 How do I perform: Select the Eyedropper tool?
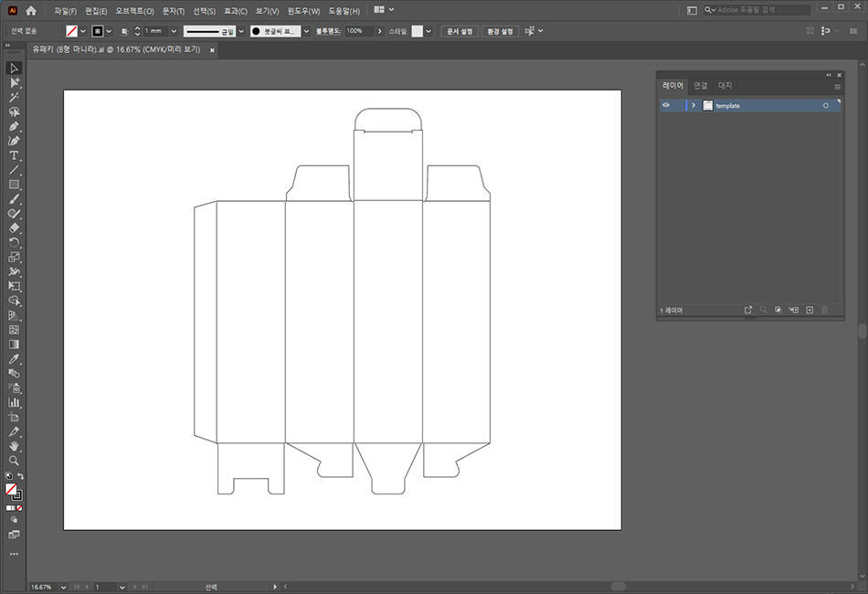coord(14,359)
